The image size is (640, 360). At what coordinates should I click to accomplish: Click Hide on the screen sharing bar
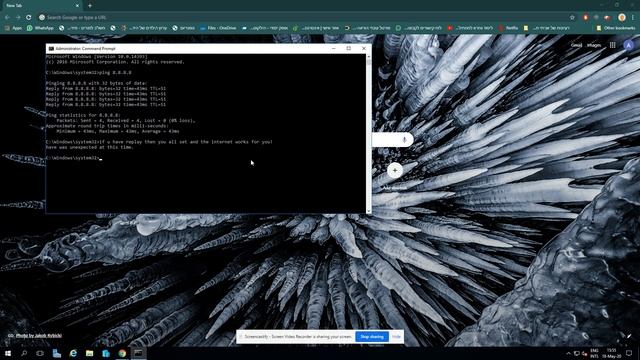coord(396,337)
